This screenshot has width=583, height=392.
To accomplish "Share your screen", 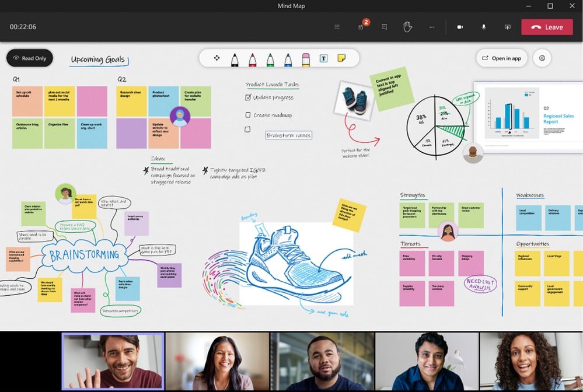I will pyautogui.click(x=507, y=27).
